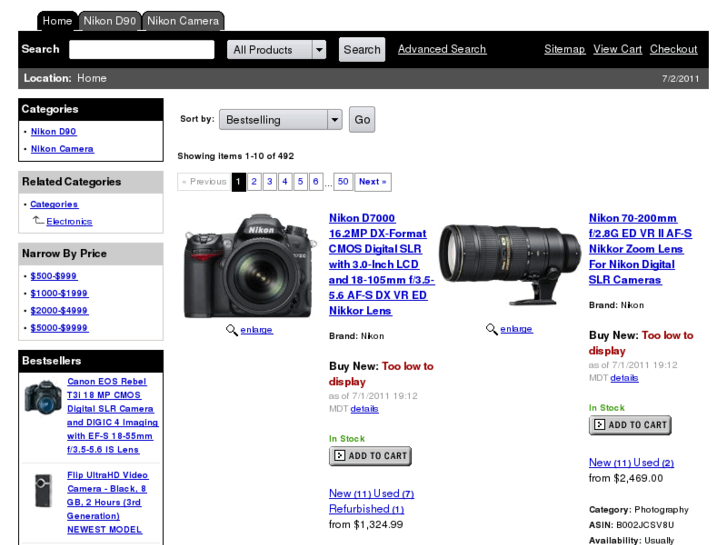Viewport: 727px width, 545px height.
Task: Open the All Products dropdown
Action: pyautogui.click(x=276, y=50)
